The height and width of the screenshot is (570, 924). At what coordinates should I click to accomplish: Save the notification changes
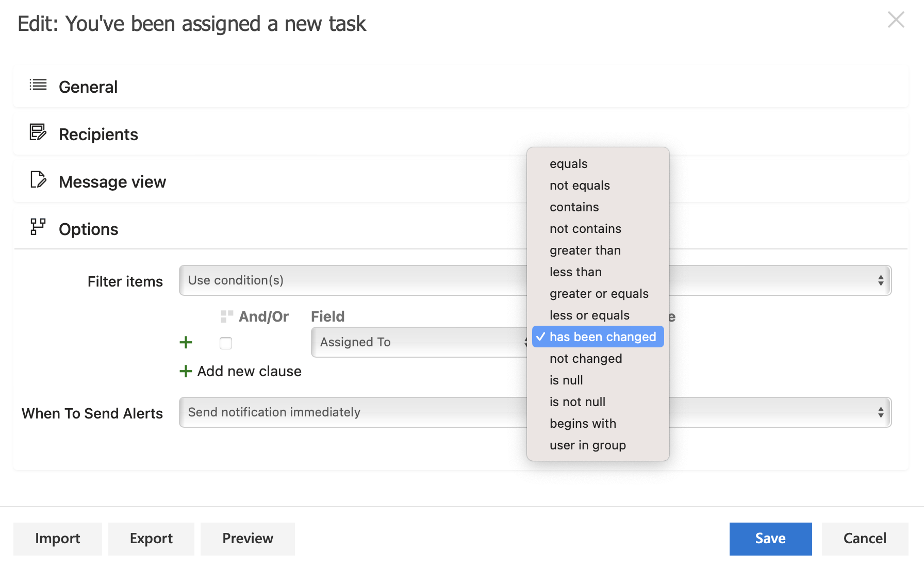click(x=770, y=538)
